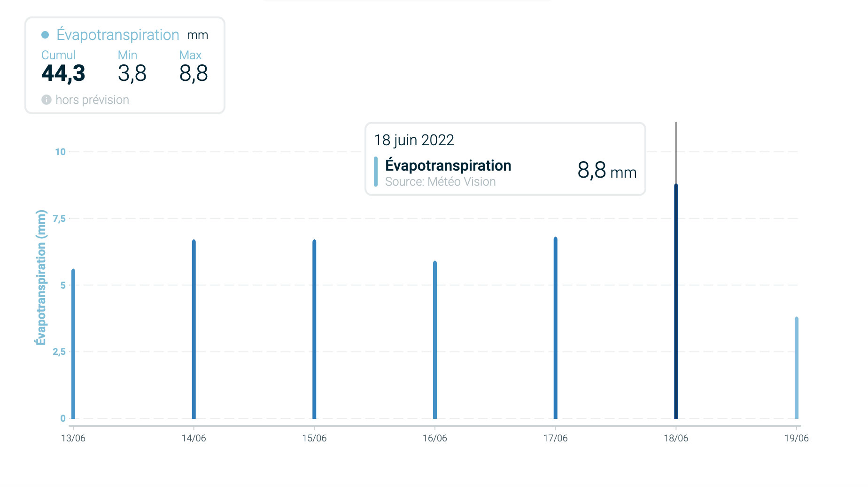Screen dimensions: 868x487
Task: Click the 16/06 evapotranspiration bar
Action: tap(435, 339)
